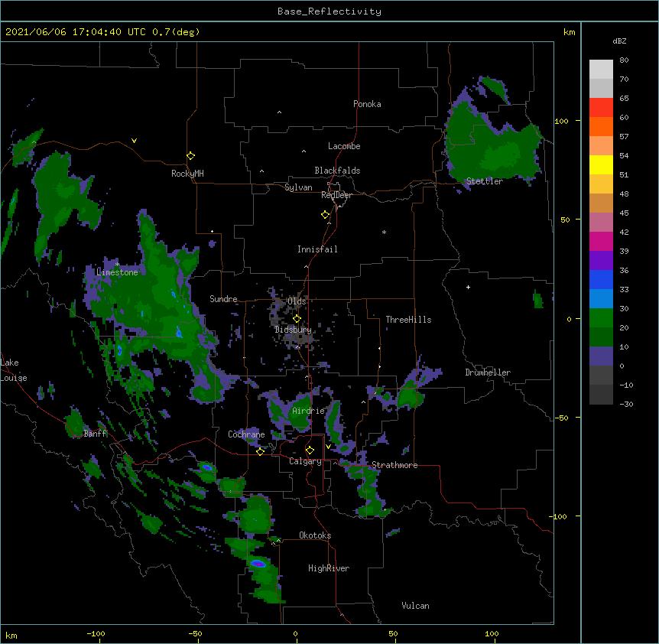
Task: Click the Strathmore city label
Action: [394, 465]
